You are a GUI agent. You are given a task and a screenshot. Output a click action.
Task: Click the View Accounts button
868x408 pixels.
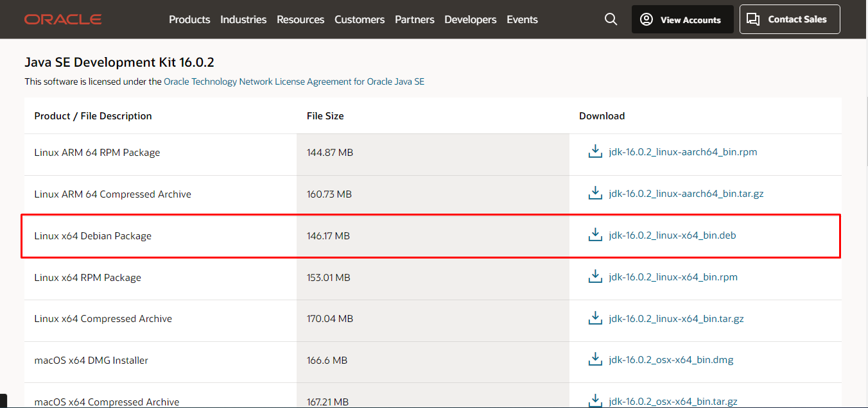coord(681,19)
